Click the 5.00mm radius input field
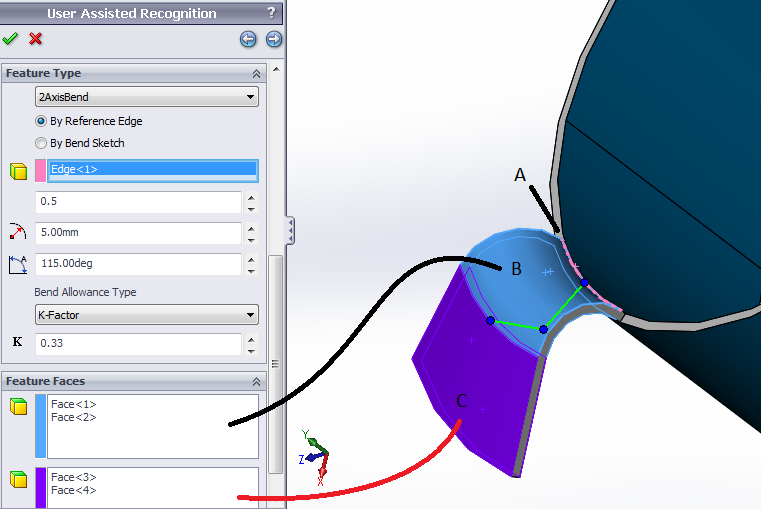Screen dimensions: 762x531 click(x=138, y=234)
